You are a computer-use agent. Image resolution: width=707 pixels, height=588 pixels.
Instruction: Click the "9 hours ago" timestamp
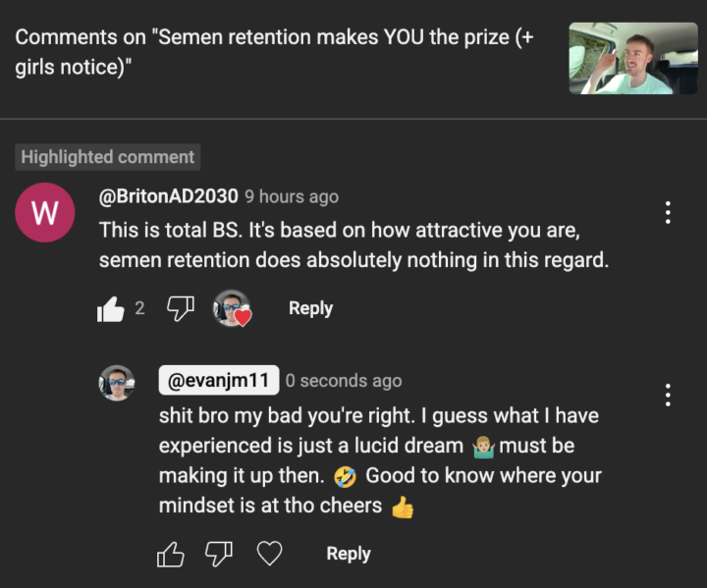pos(292,197)
